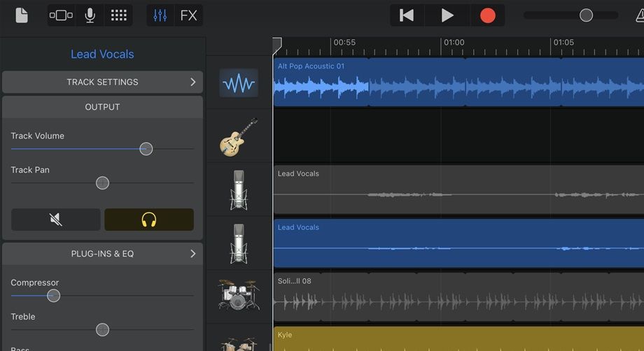Select the OUTPUT section header
Viewport: 644px width, 351px height.
102,107
